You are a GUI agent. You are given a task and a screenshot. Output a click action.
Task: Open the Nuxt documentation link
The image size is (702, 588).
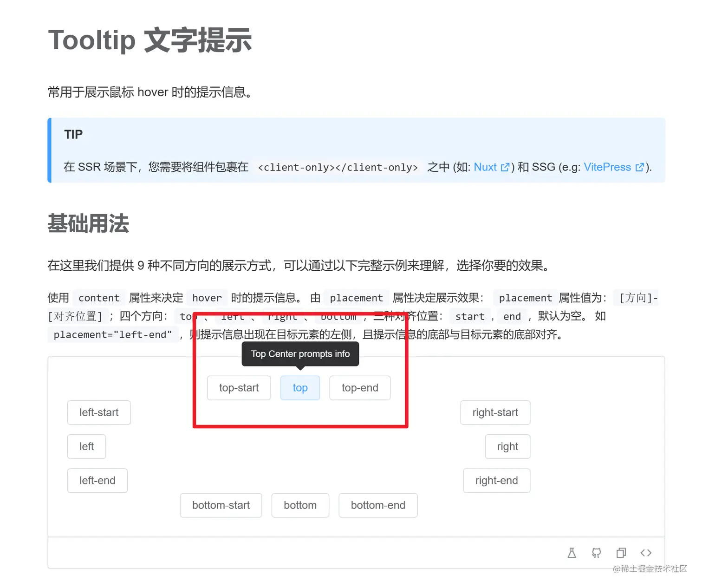486,167
